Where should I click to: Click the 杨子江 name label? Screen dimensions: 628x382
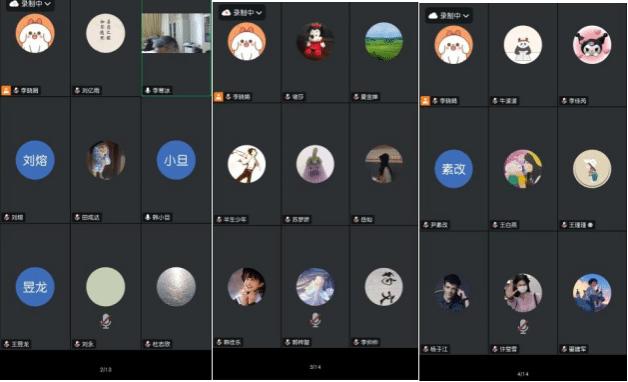[439, 349]
